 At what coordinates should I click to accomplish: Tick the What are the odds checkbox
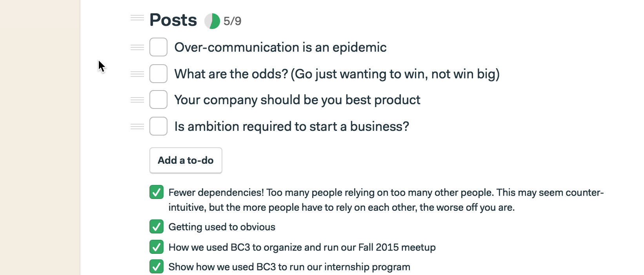[158, 74]
